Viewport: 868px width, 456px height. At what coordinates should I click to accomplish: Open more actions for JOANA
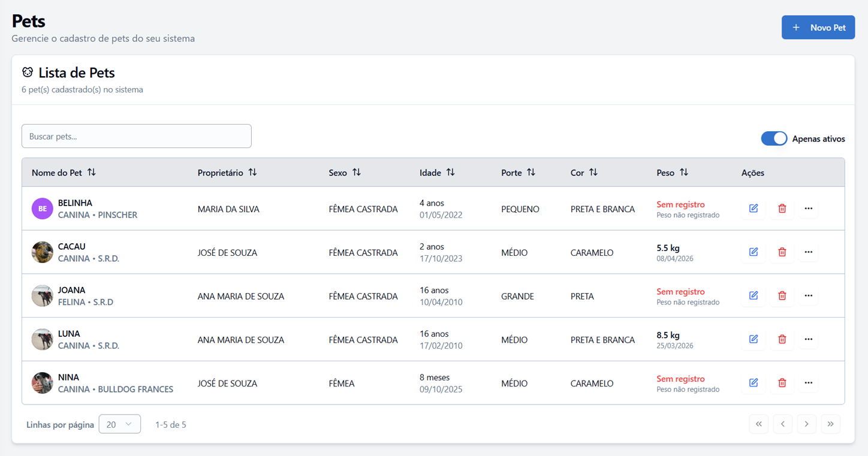809,296
